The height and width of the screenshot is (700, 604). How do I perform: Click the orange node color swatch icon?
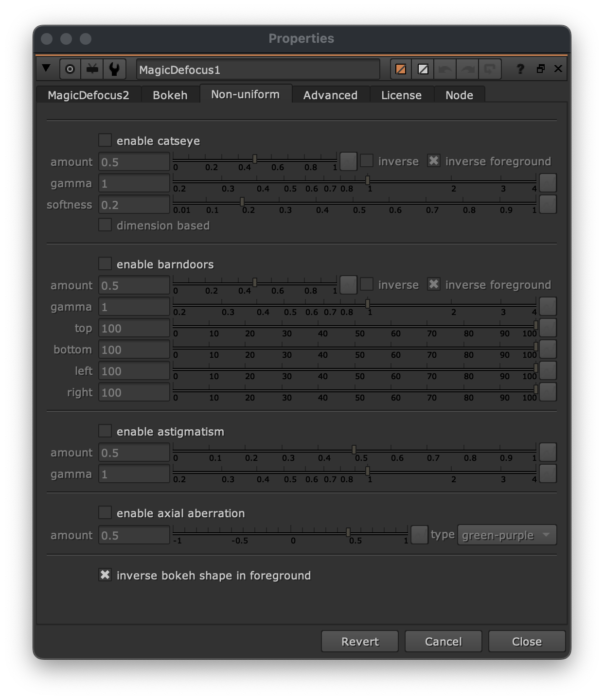(x=401, y=69)
